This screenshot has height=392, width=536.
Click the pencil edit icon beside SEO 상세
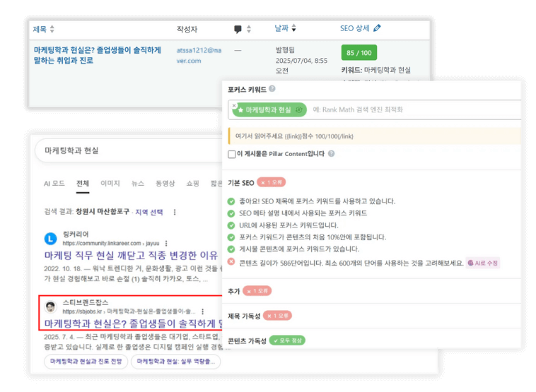click(377, 28)
